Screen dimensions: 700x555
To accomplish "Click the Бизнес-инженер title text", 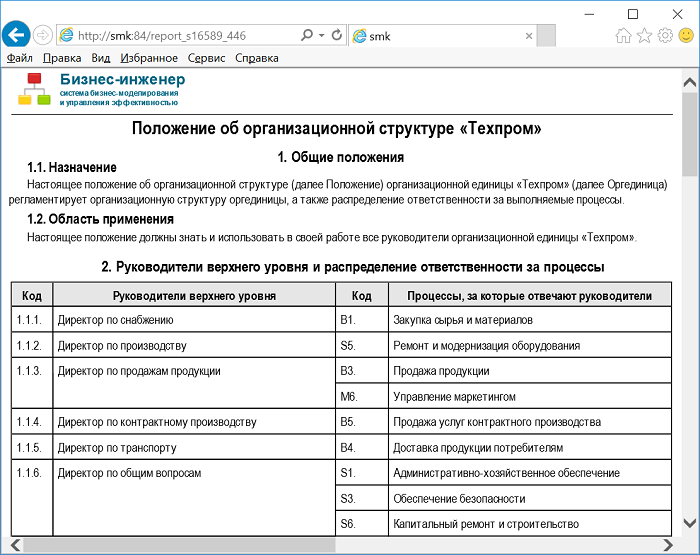I will coord(123,79).
